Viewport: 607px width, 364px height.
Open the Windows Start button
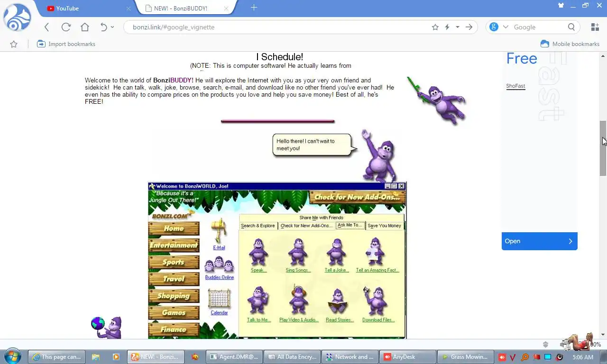click(x=12, y=356)
